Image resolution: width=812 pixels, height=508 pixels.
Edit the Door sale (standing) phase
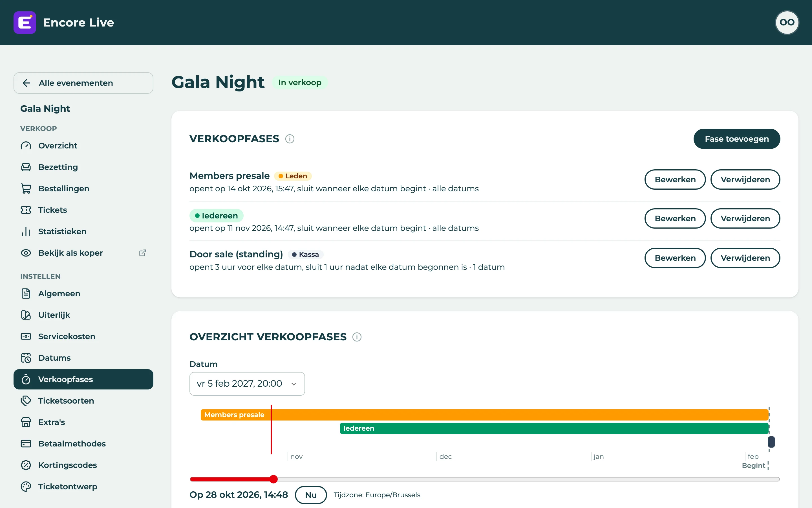[x=675, y=258]
